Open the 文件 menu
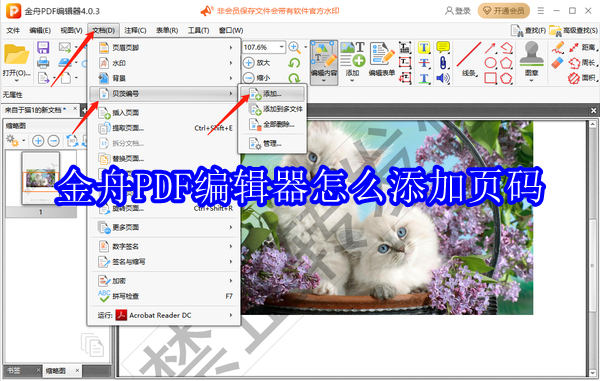The height and width of the screenshot is (381, 600). 13,30
